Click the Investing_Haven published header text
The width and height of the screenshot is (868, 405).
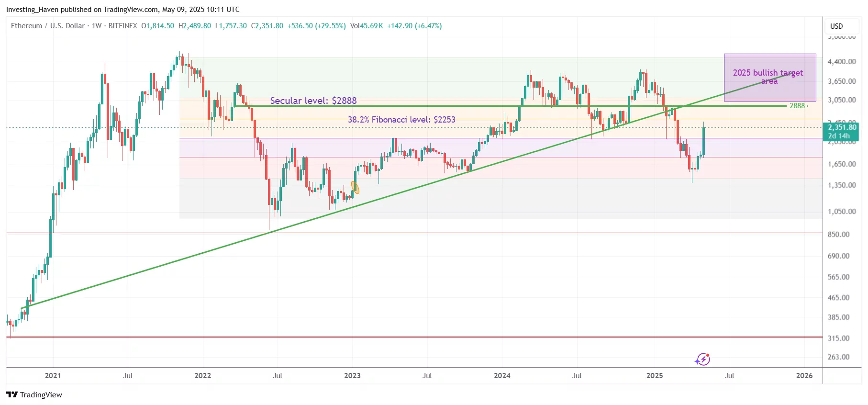[x=123, y=9]
